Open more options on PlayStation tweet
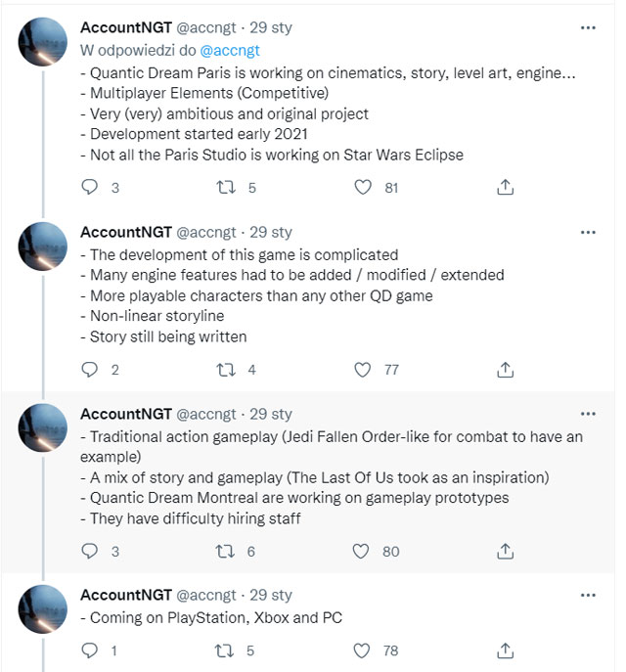626x672 pixels. coord(588,596)
